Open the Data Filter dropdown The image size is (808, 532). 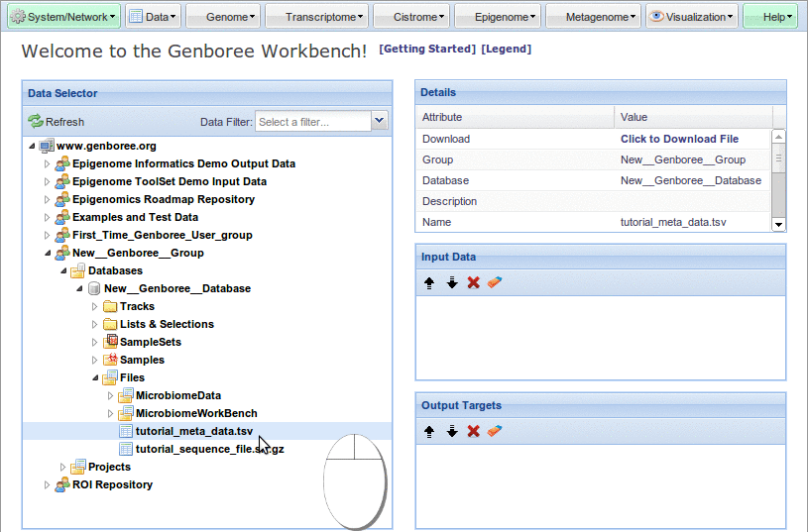tap(379, 121)
